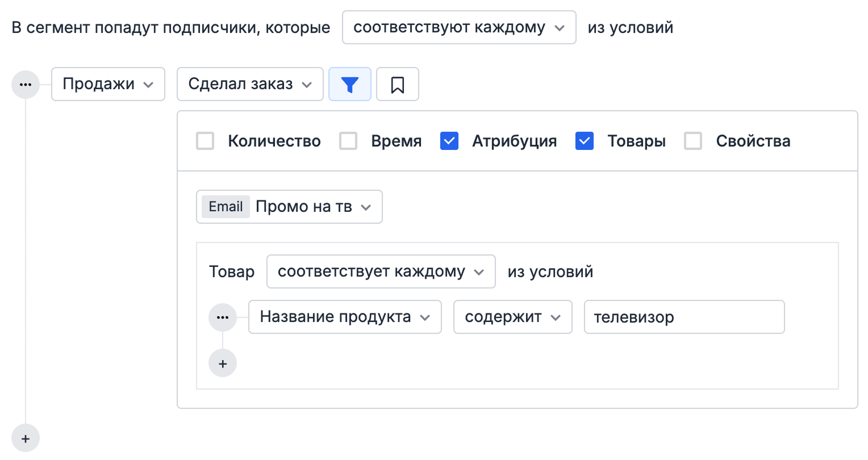Click the Email channel tag
This screenshot has width=868, height=460.
[225, 207]
